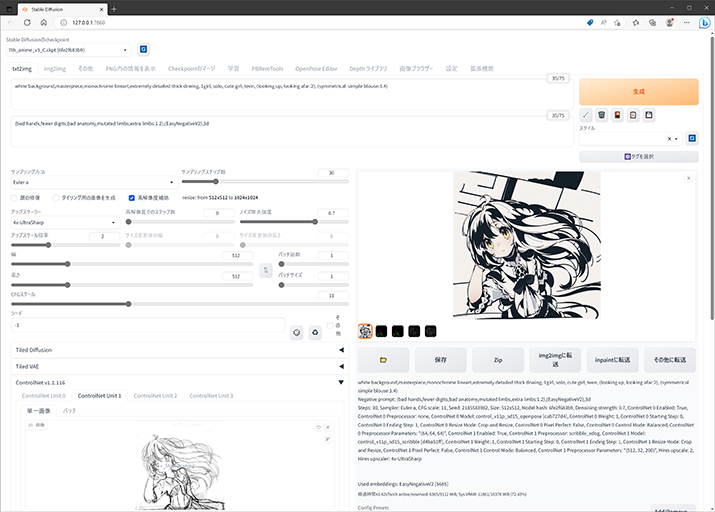This screenshot has width=715, height=512.
Task: Open the 4x-UltraSharp upscaler dropdown
Action: coord(65,222)
